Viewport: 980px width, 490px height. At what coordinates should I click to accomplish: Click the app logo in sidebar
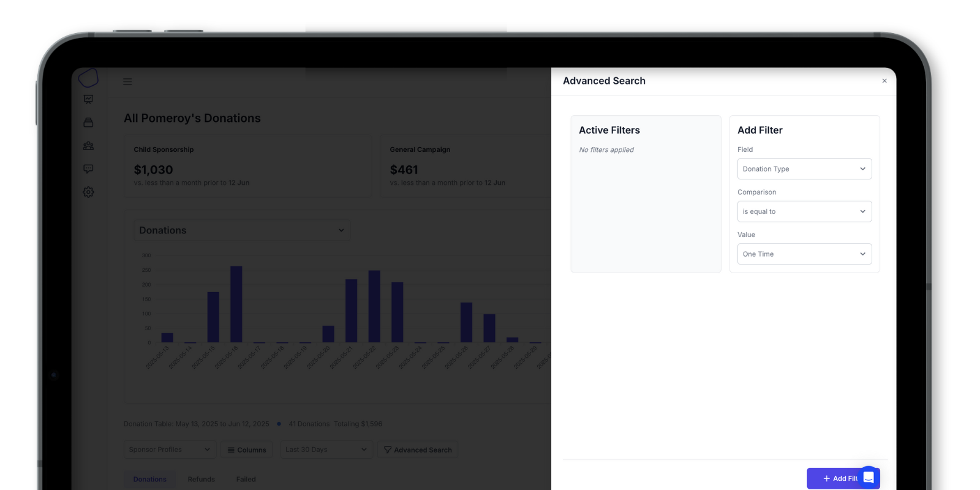click(x=88, y=78)
